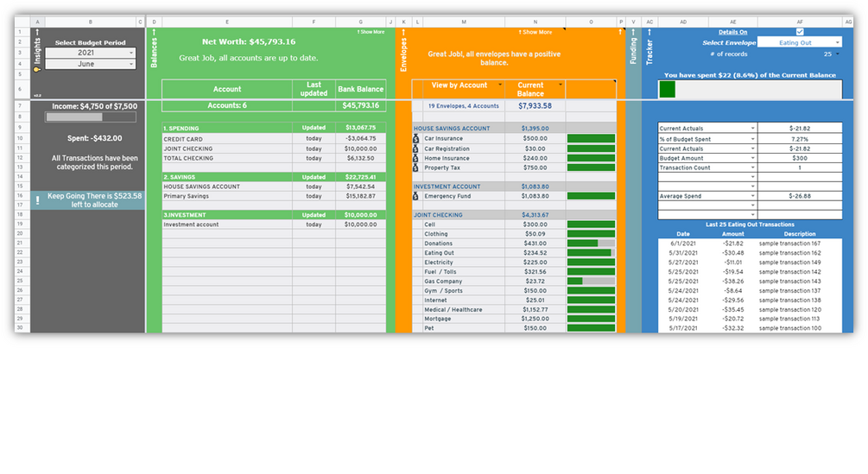
Task: Click the Tracker panel arrow
Action: pos(649,32)
